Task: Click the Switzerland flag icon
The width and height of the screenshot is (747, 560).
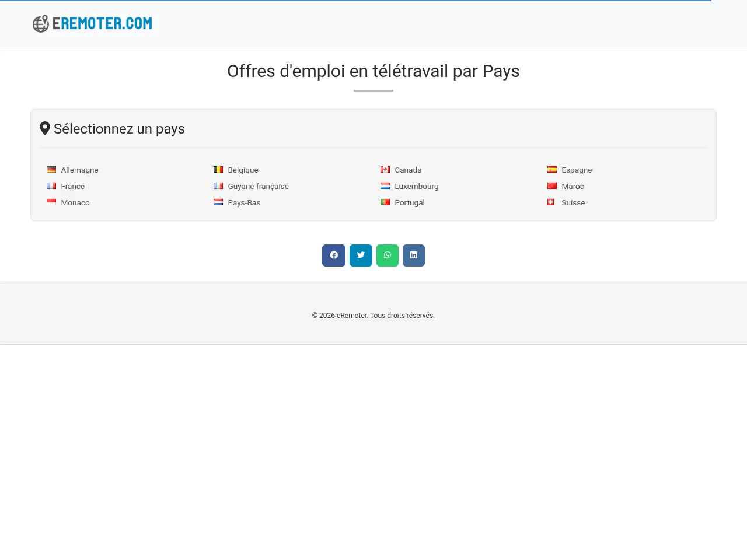Action: [551, 202]
